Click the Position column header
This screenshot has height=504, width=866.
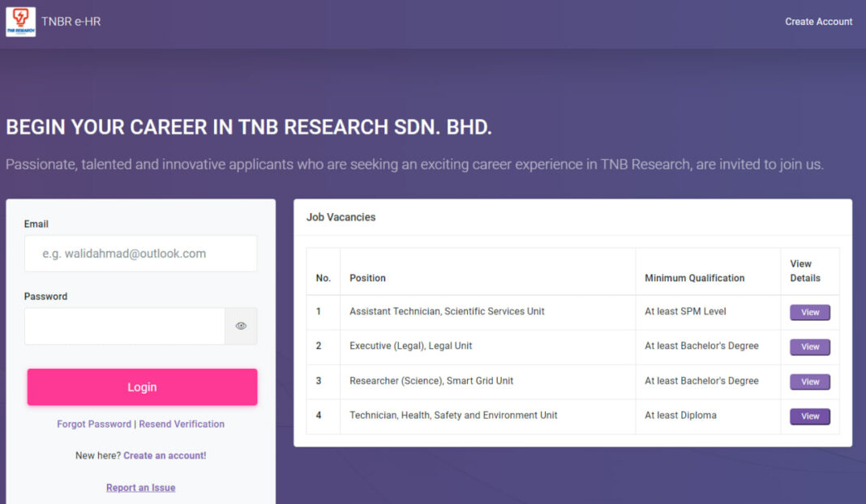[367, 278]
